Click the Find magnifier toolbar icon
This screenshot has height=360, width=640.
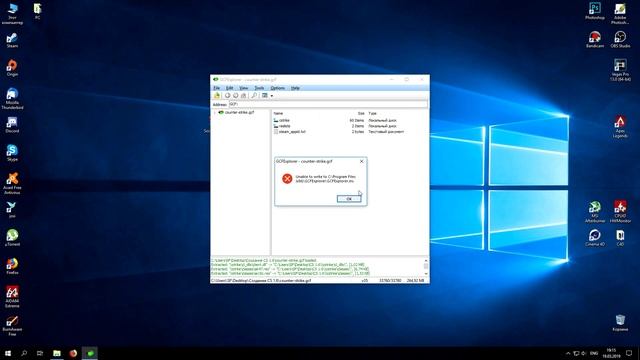(254, 96)
